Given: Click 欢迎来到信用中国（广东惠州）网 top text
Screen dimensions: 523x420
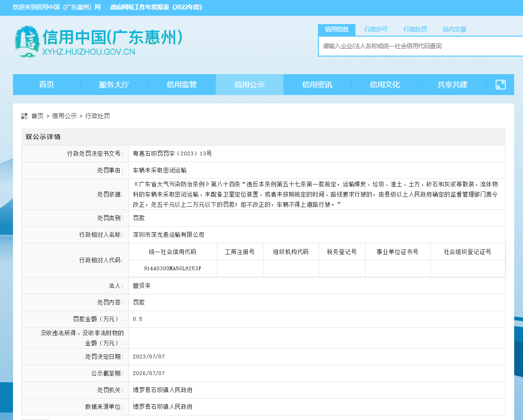Looking at the screenshot, I should (57, 7).
